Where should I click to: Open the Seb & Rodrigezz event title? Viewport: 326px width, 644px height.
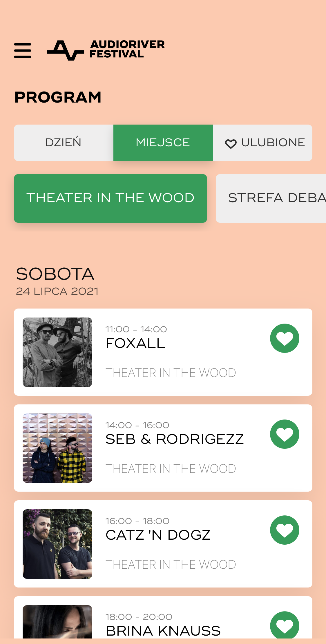[x=175, y=439]
